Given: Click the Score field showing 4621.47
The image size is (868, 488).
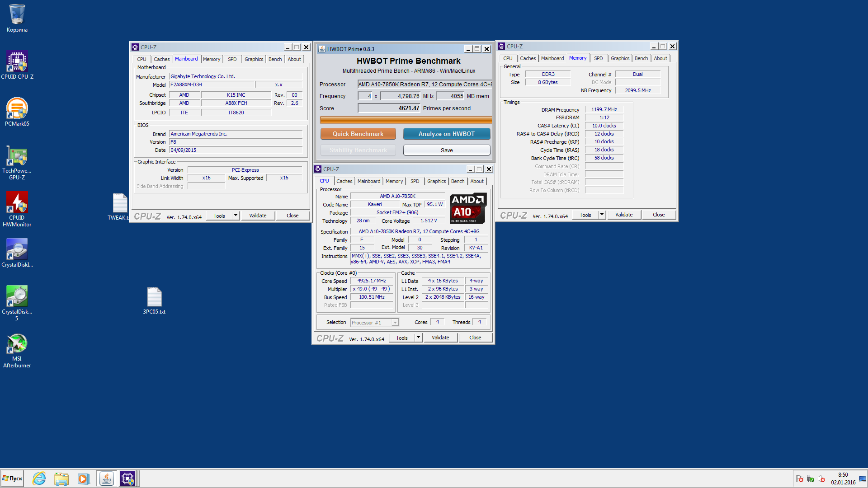Looking at the screenshot, I should click(389, 108).
